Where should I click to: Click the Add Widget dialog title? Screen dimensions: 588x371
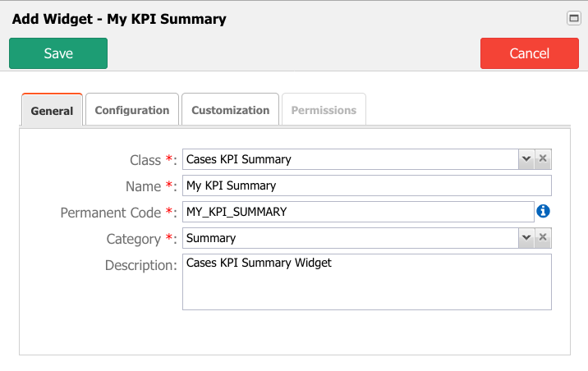(x=119, y=19)
